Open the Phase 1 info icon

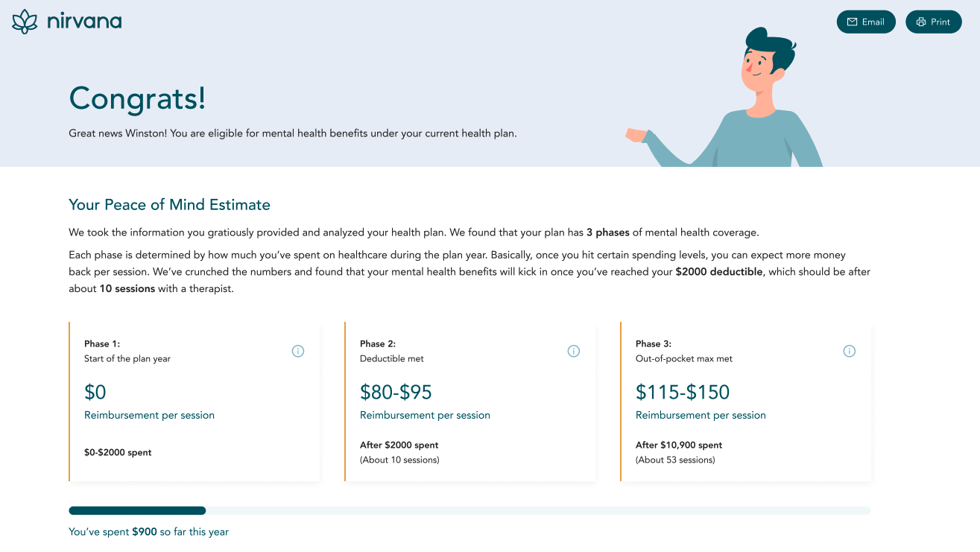point(298,351)
